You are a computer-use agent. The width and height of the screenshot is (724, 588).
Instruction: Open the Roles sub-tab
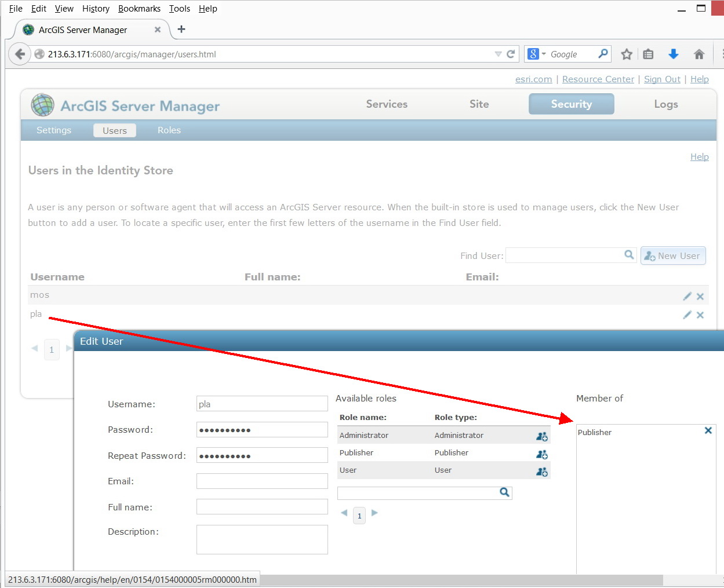pos(169,130)
